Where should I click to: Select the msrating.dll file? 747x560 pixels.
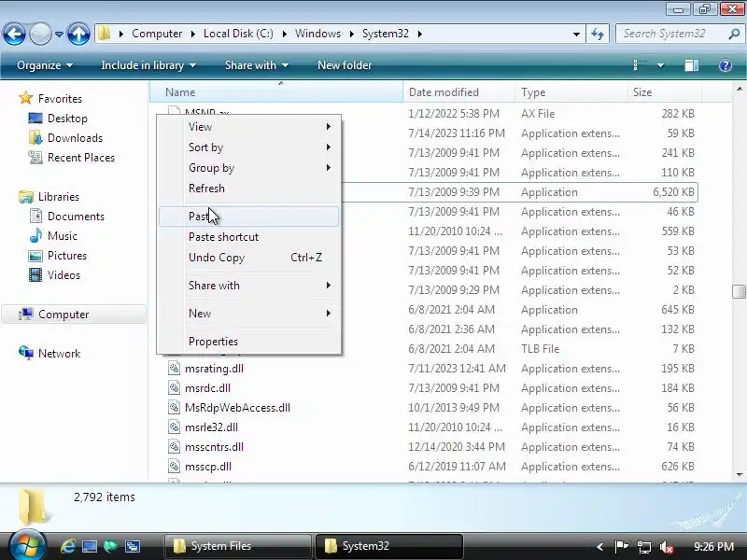click(x=214, y=369)
